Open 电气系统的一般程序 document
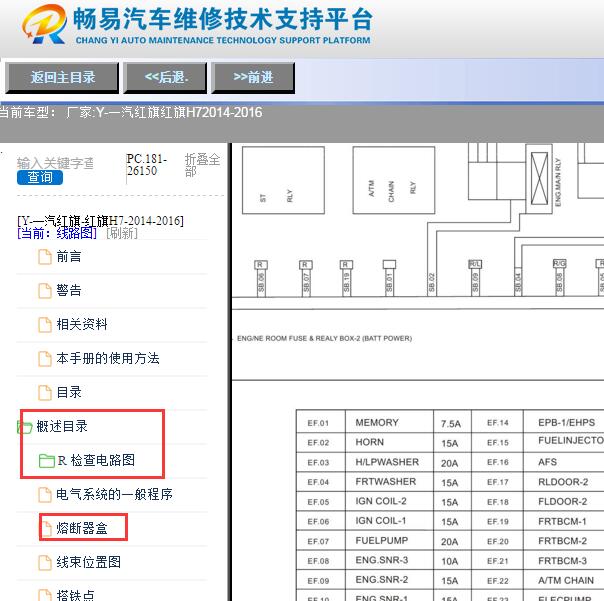The width and height of the screenshot is (604, 601). pos(114,494)
